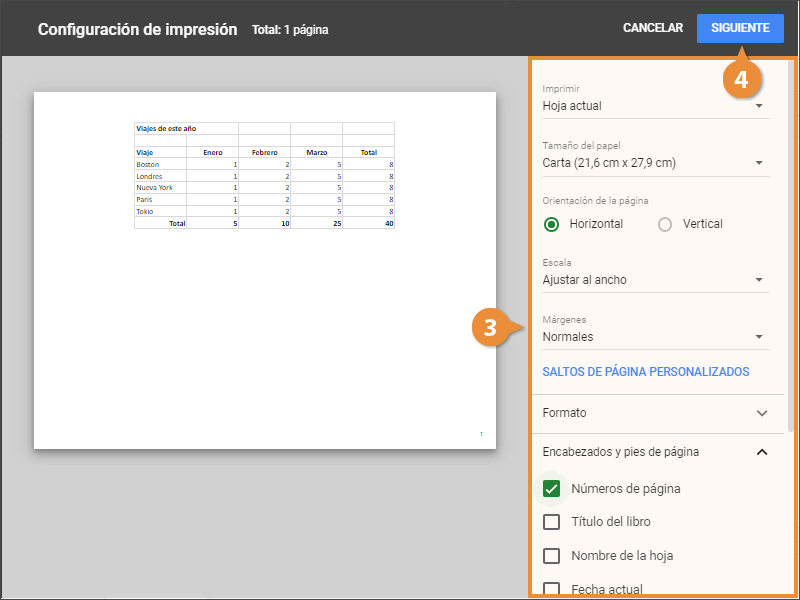800x600 pixels.
Task: Click the SIGUIENTE button
Action: point(740,28)
